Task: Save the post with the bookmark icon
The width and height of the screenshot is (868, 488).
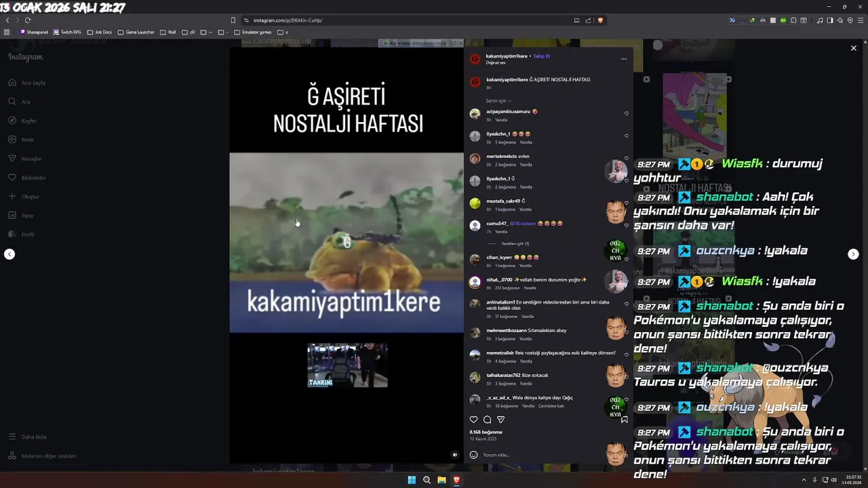Action: click(x=625, y=420)
